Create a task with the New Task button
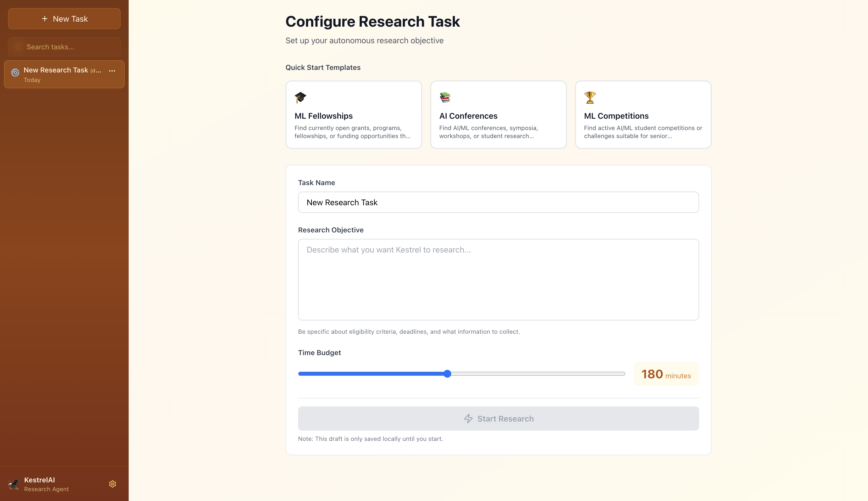Image resolution: width=868 pixels, height=501 pixels. pos(64,19)
